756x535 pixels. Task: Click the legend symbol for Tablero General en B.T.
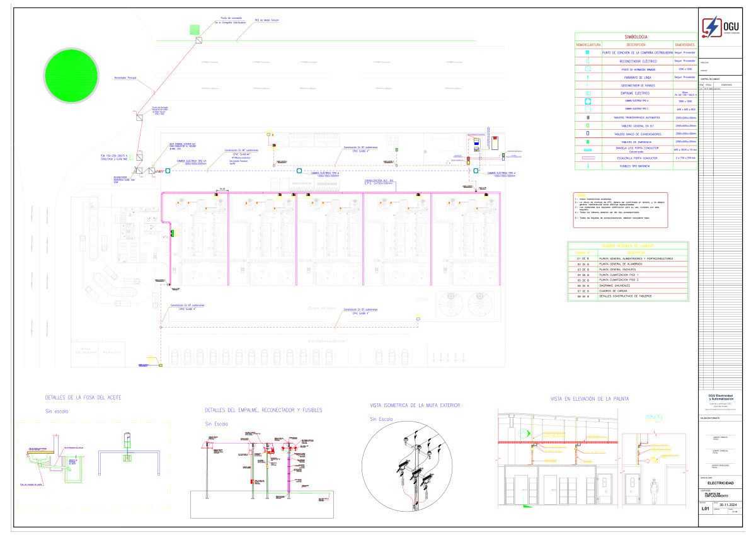click(588, 125)
